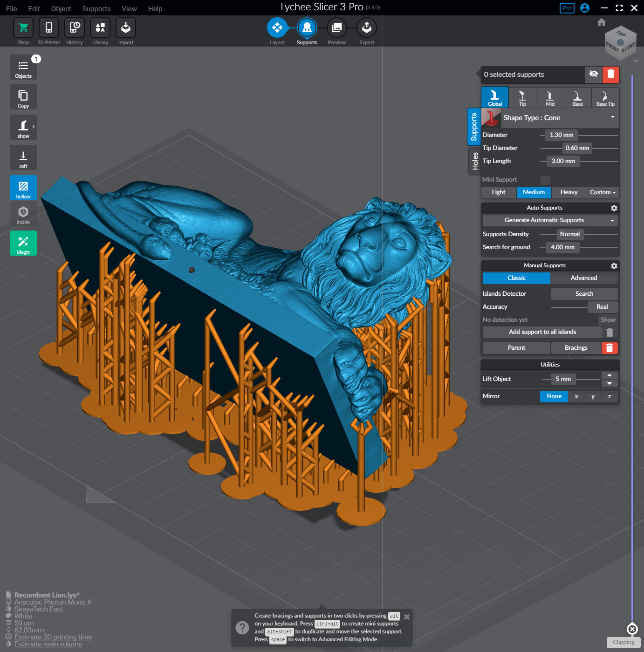Expand Generate Automatic Supports options arrow
The width and height of the screenshot is (644, 652).
pyautogui.click(x=612, y=220)
